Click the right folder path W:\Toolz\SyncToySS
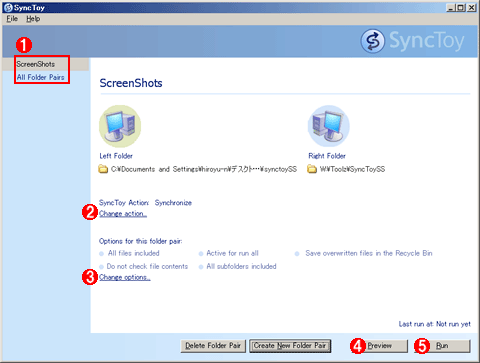This screenshot has width=480, height=363. click(352, 169)
